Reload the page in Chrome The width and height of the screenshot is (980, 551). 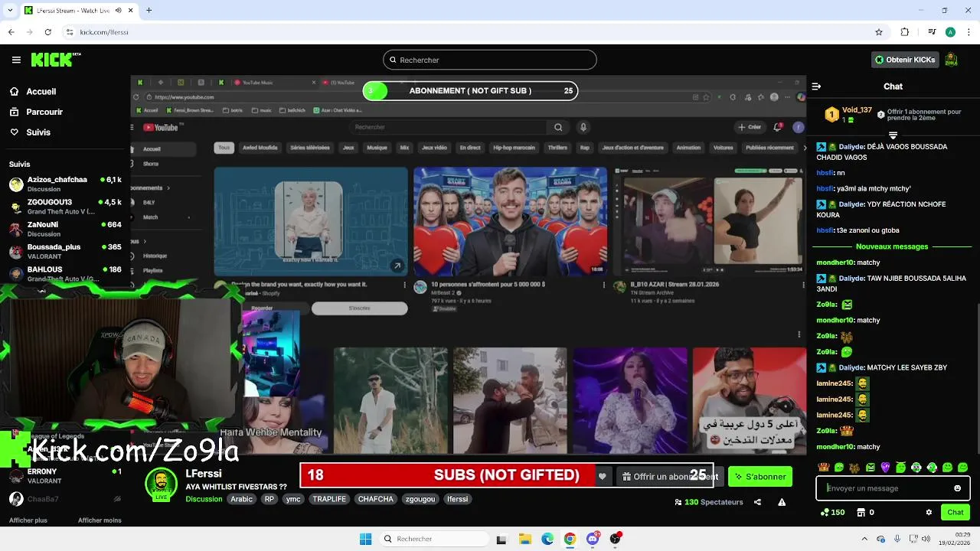click(48, 32)
